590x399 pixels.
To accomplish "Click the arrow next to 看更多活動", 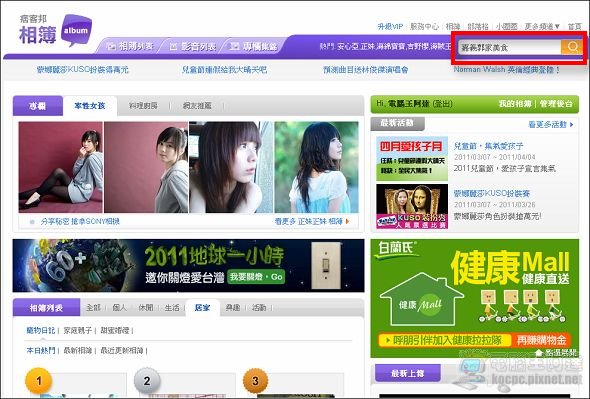I will click(572, 124).
